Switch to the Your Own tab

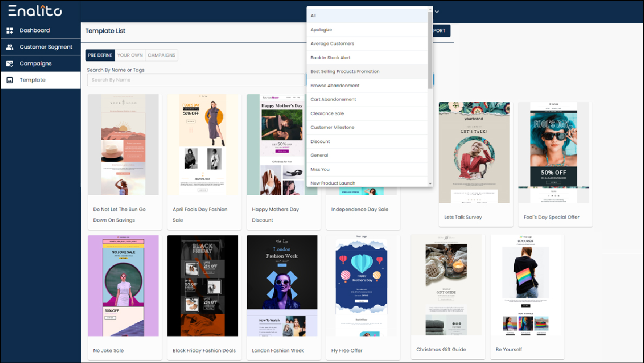[x=130, y=55]
